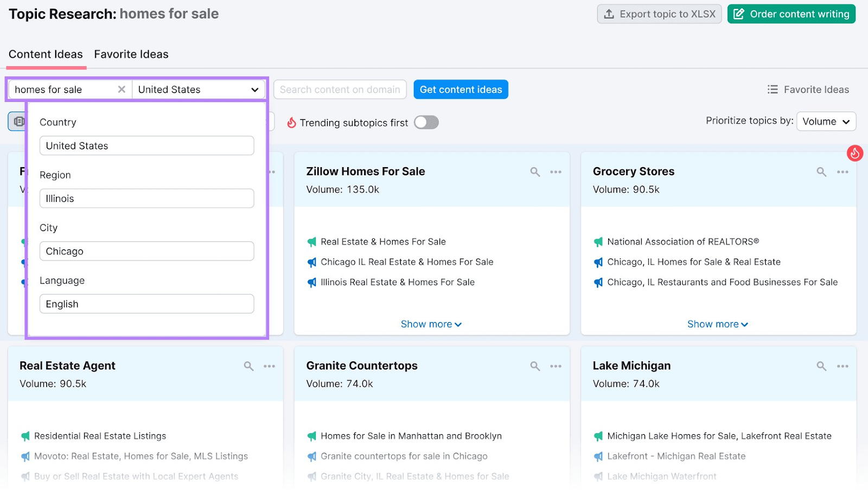Clear the keyword field using the X icon
The width and height of the screenshot is (868, 490).
pyautogui.click(x=122, y=90)
